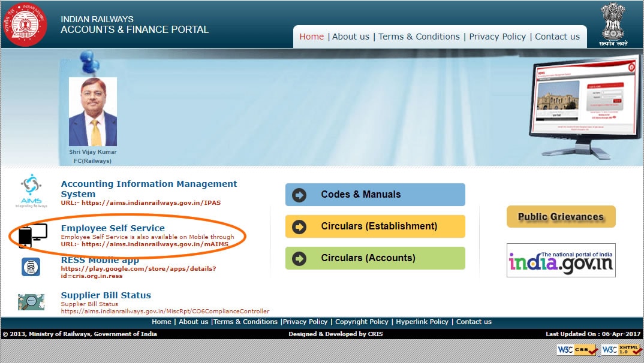Open the Codes & Manuals button
This screenshot has height=363, width=644.
[375, 195]
